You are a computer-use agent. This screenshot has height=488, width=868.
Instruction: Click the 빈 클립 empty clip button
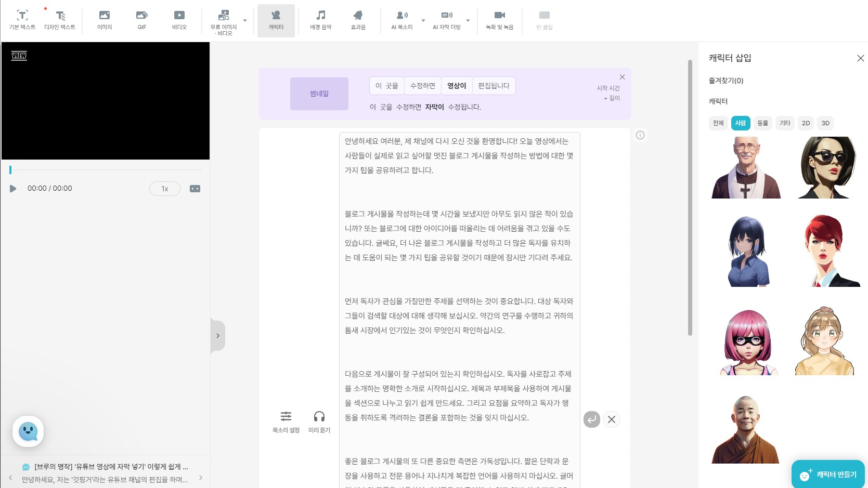click(x=545, y=20)
